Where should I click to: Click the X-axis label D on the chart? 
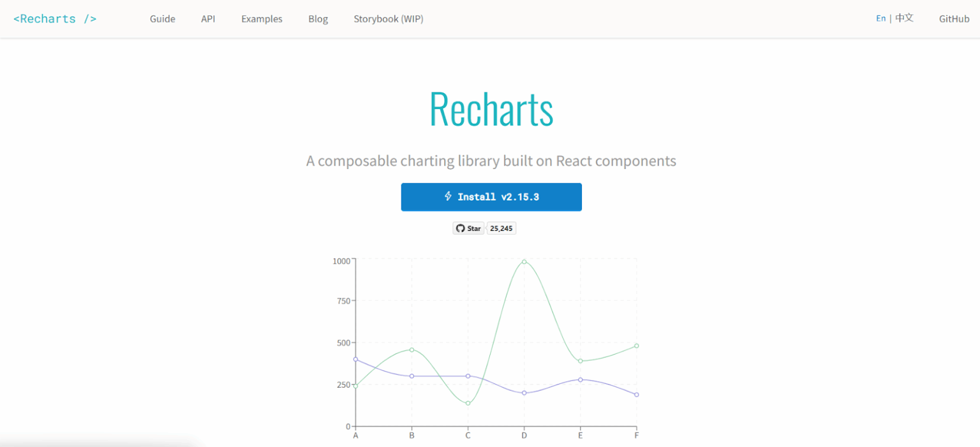[x=524, y=436]
